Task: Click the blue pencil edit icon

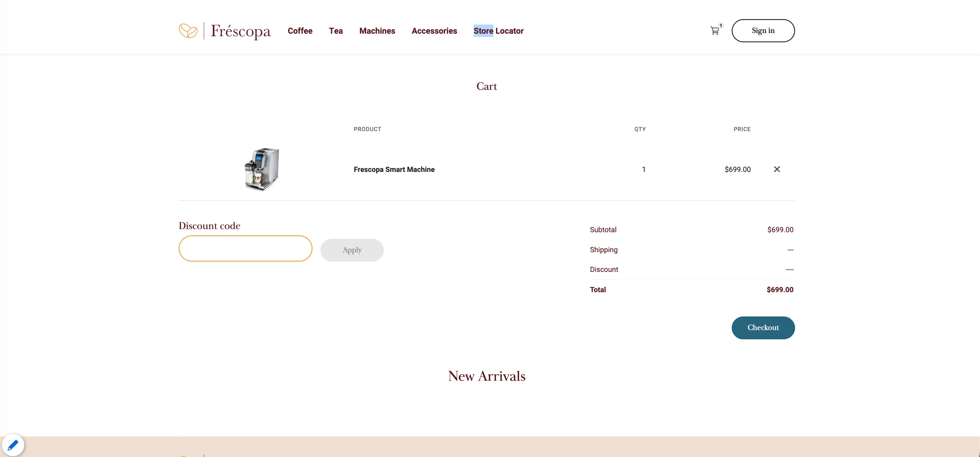Action: click(13, 444)
